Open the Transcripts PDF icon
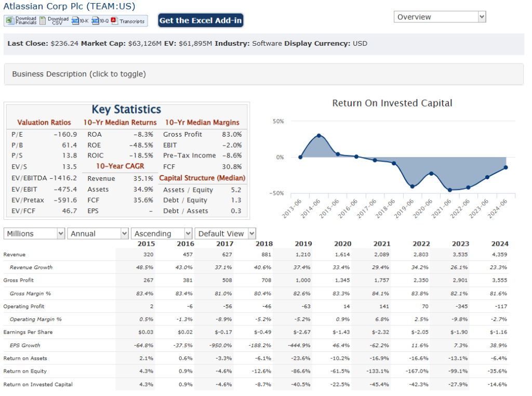Screen dimensions: 532x396 point(114,21)
